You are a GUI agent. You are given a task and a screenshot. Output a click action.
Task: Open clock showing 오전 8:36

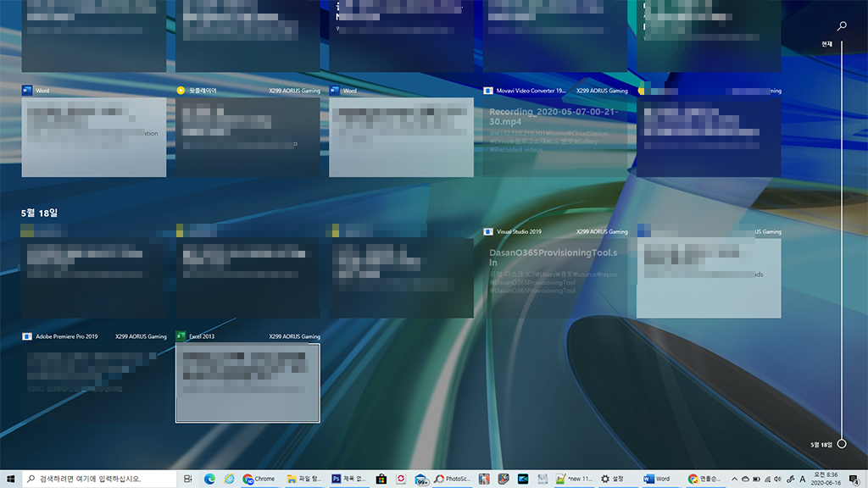[826, 479]
